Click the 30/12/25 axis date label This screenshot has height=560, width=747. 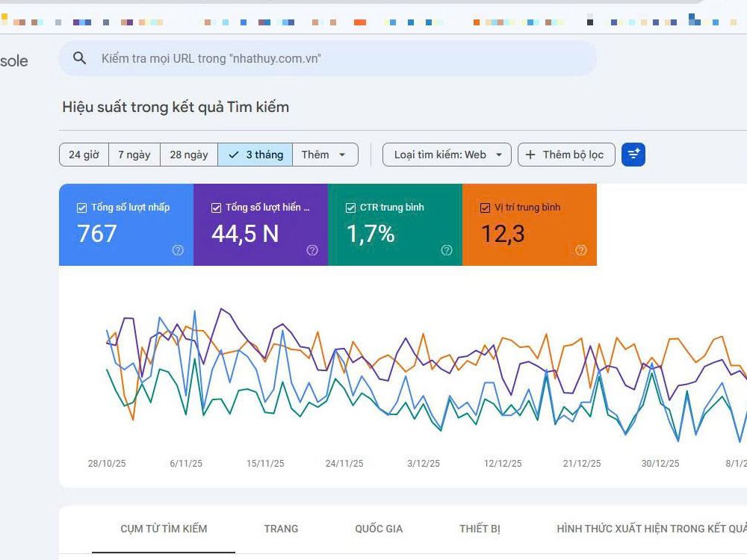(660, 464)
